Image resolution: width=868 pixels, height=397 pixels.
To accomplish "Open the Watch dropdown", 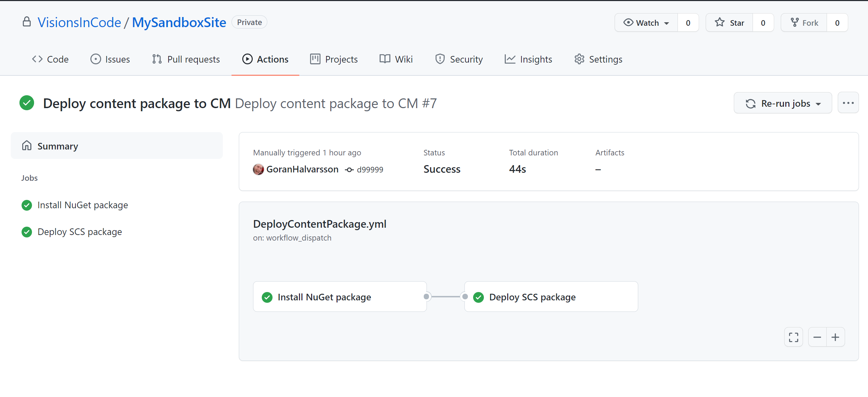I will pos(646,23).
